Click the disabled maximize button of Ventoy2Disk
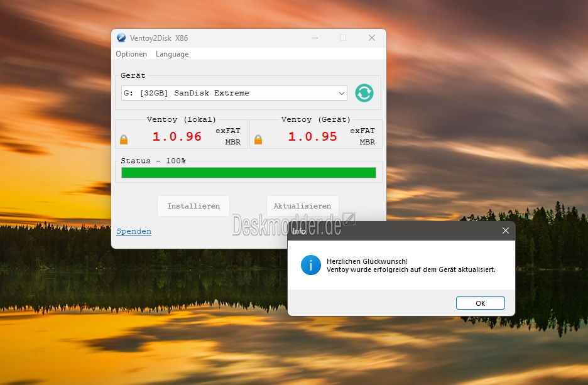Screen dimensions: 588x385 click(343, 38)
